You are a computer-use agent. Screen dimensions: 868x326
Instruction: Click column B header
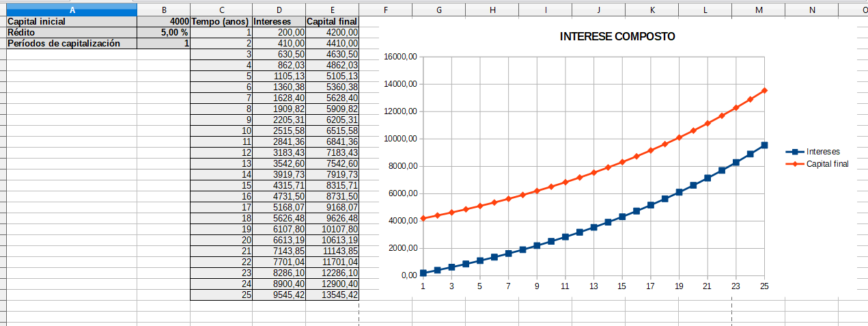click(164, 10)
